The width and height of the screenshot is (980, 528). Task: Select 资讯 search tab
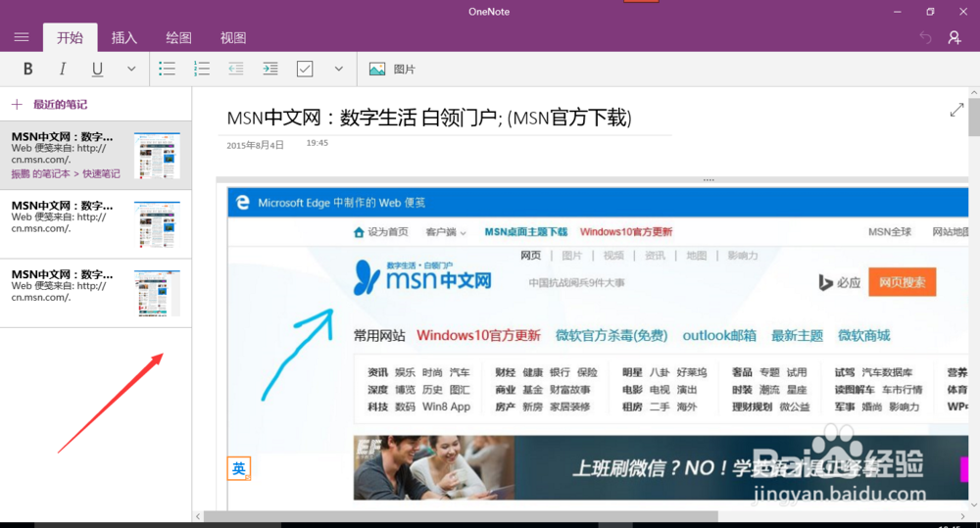coord(655,255)
